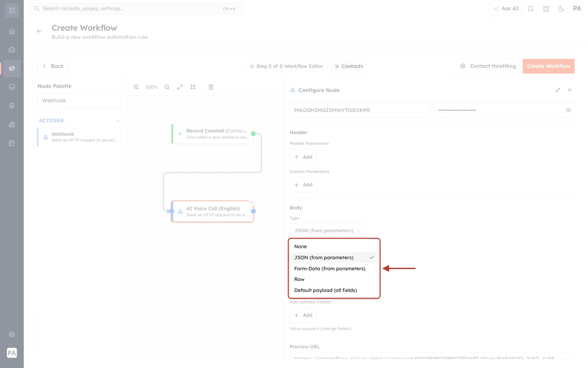Close the Configure Node panel
The height and width of the screenshot is (368, 588).
click(570, 90)
